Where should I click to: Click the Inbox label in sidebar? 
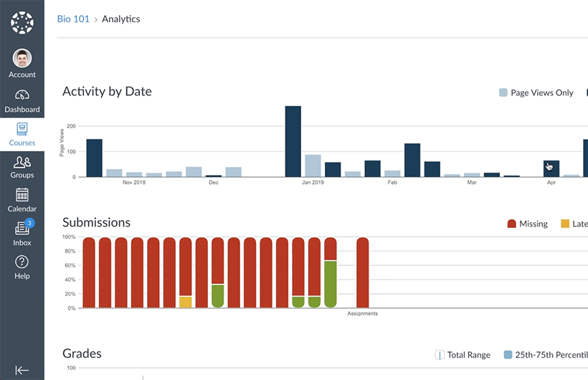(22, 243)
